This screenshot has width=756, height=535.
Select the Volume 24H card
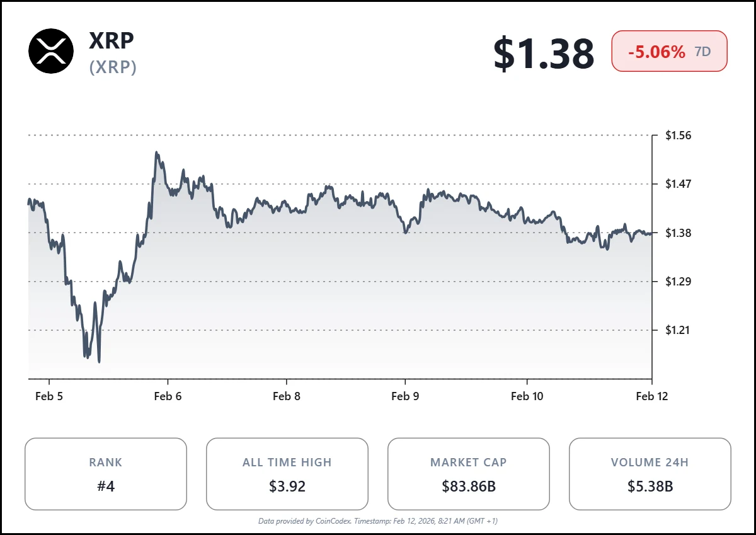650,474
